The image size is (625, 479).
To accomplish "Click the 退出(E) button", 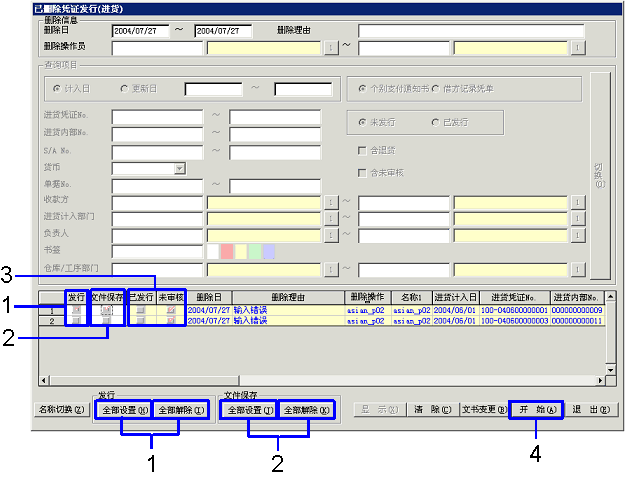I will tap(587, 410).
